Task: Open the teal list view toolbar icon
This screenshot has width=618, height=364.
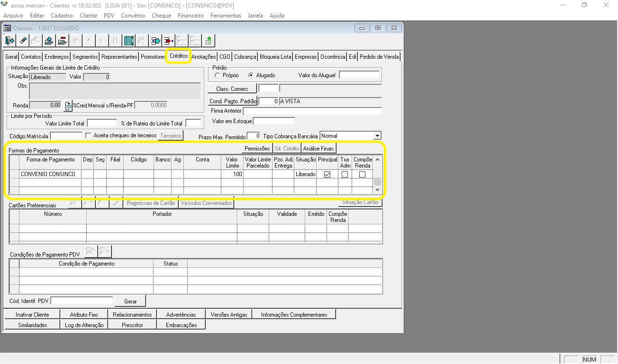Action: click(128, 41)
